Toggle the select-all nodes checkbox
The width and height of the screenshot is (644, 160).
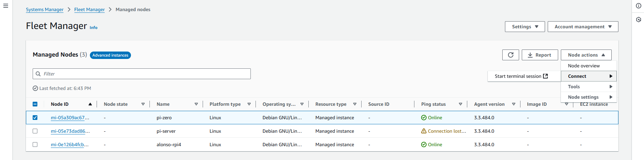[x=35, y=104]
